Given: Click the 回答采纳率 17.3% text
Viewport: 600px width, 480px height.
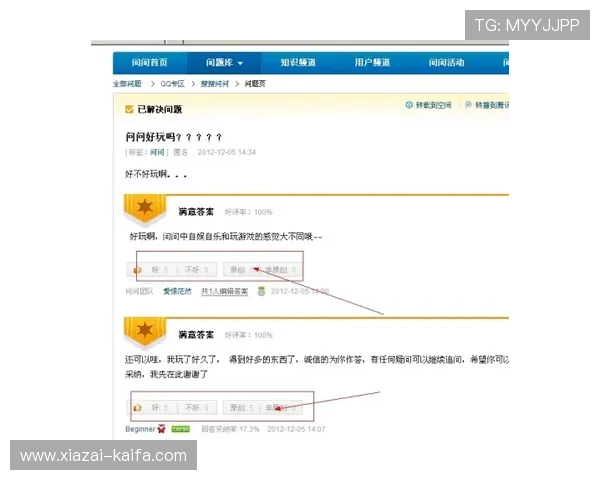Looking at the screenshot, I should point(230,429).
